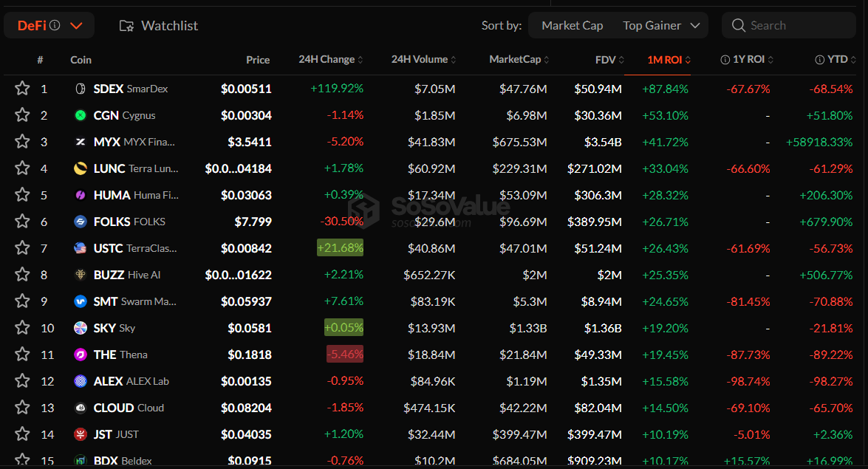Viewport: 868px width, 469px height.
Task: Click the Search input field
Action: (x=794, y=26)
